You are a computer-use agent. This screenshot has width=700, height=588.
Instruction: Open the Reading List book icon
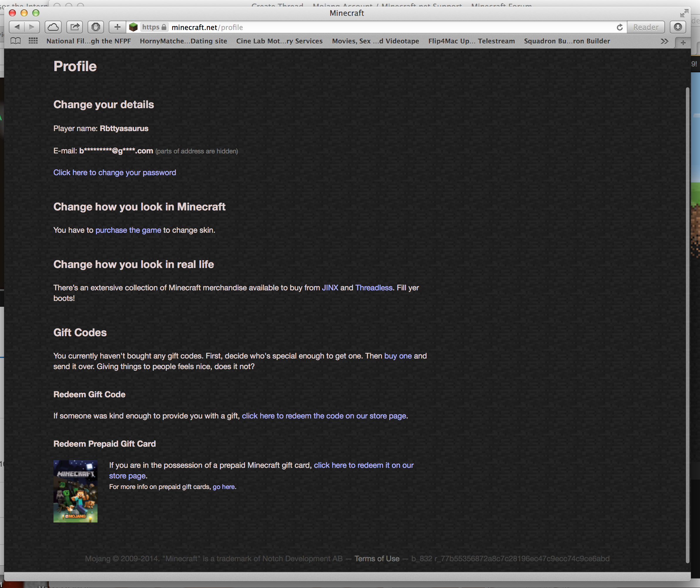click(x=16, y=41)
